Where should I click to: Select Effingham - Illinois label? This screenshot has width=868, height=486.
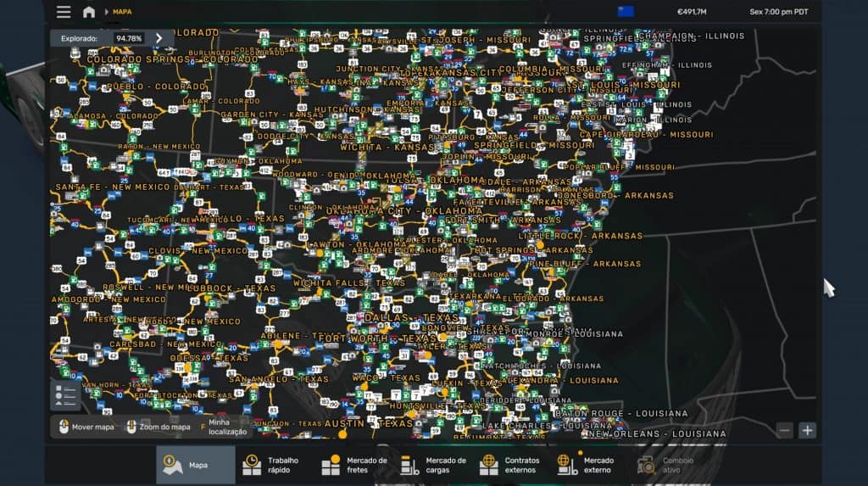coord(667,64)
